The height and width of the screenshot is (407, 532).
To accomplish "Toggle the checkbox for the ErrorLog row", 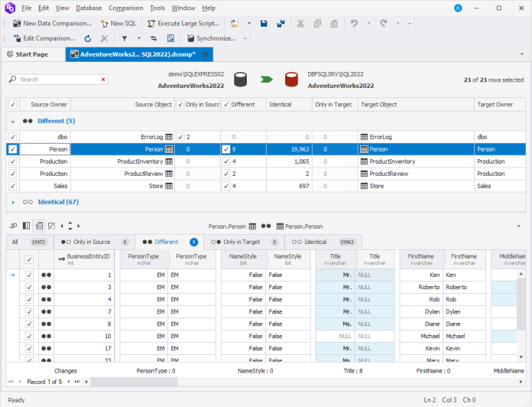I will pos(12,137).
